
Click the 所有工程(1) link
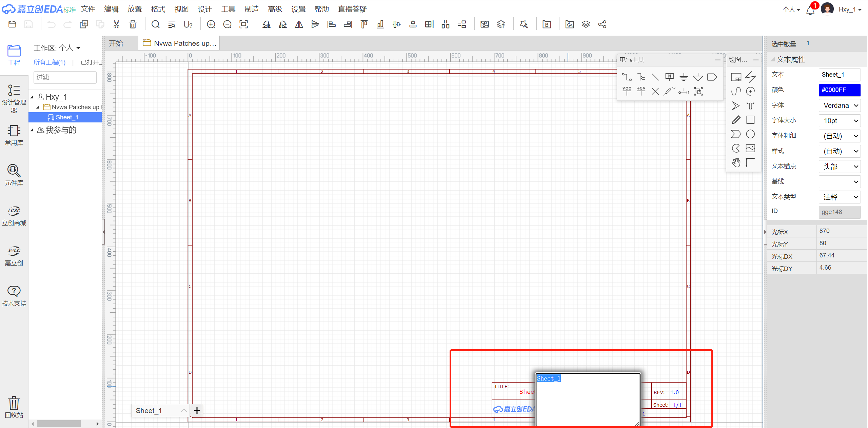[x=50, y=62]
